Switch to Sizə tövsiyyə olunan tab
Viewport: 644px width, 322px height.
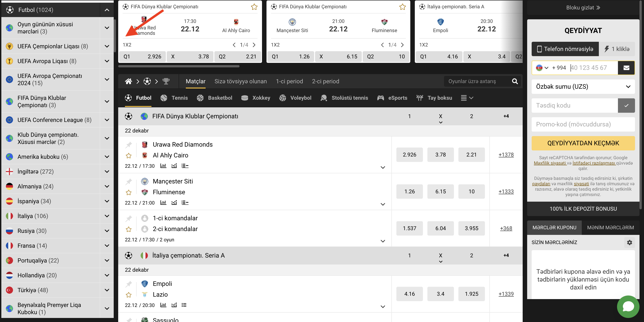pos(240,81)
